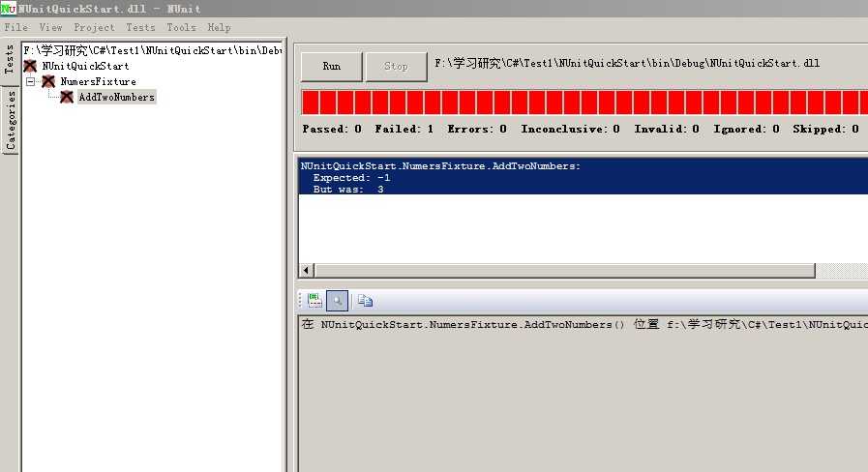Click the copy icon in stack trace toolbar

365,301
